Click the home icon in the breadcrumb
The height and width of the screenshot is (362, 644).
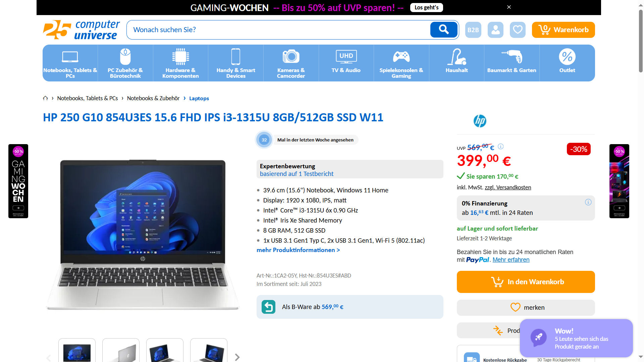pos(45,98)
